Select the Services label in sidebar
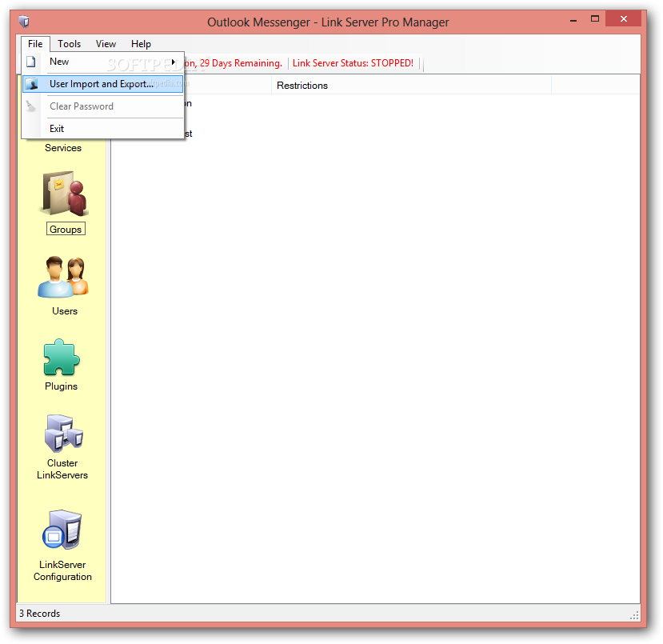Screen dimensions: 663x644 (63, 148)
